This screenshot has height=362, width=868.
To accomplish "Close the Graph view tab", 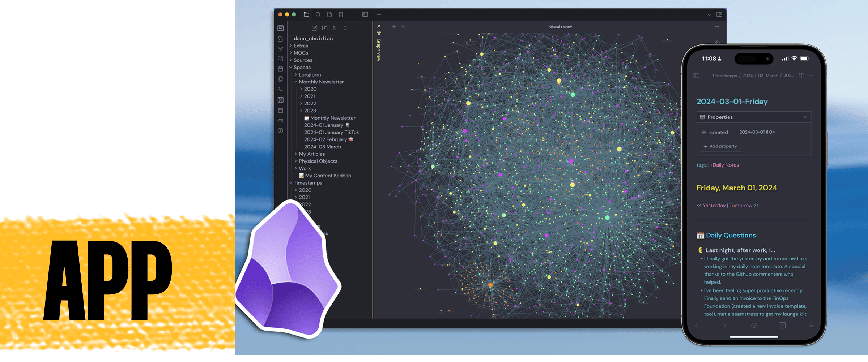I will [x=379, y=26].
